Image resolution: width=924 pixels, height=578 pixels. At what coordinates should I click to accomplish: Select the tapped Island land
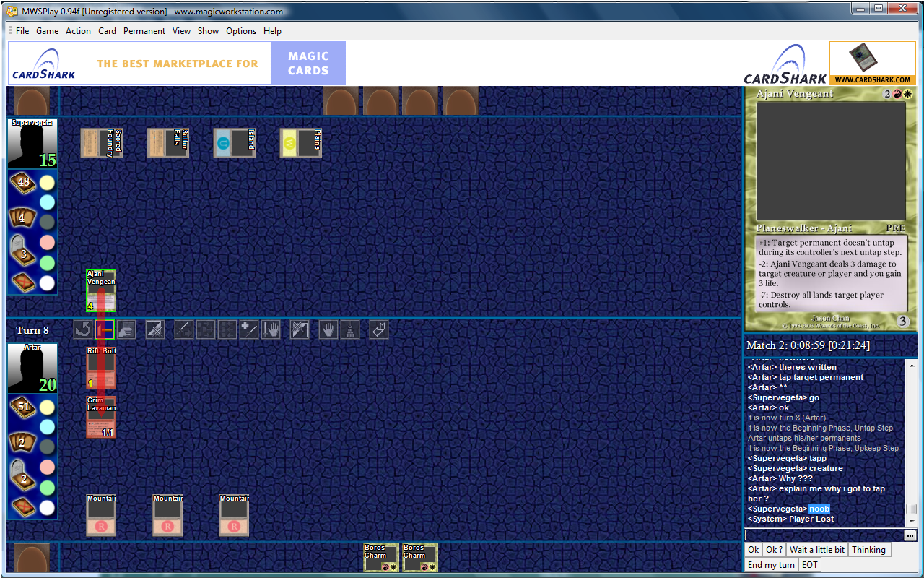coord(235,143)
